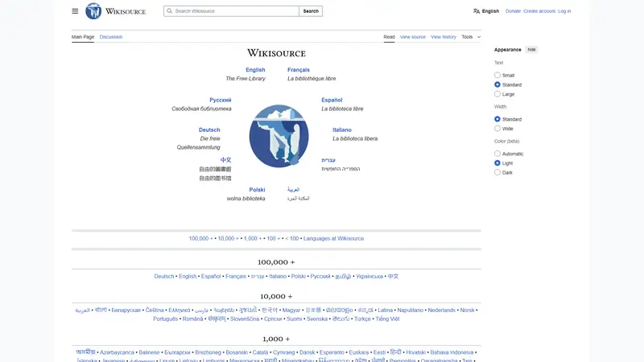
Task: Click Magyar in the 10,000+ list
Action: click(x=291, y=311)
